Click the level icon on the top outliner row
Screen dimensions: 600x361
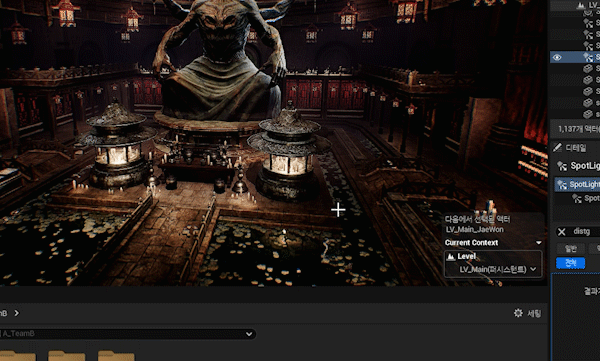(x=580, y=5)
